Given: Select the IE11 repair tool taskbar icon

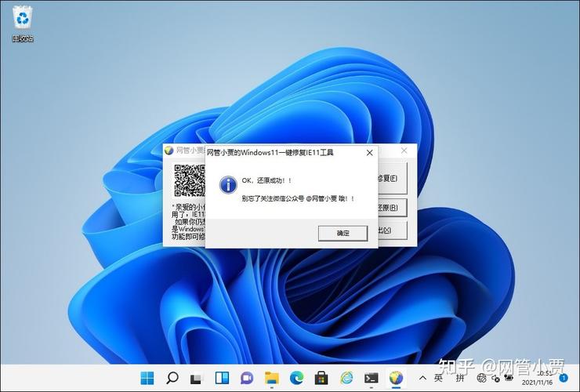Looking at the screenshot, I should click(396, 378).
